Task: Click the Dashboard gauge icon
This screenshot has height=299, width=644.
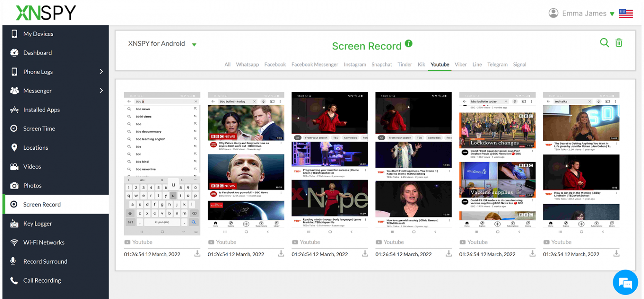Action: (x=14, y=52)
